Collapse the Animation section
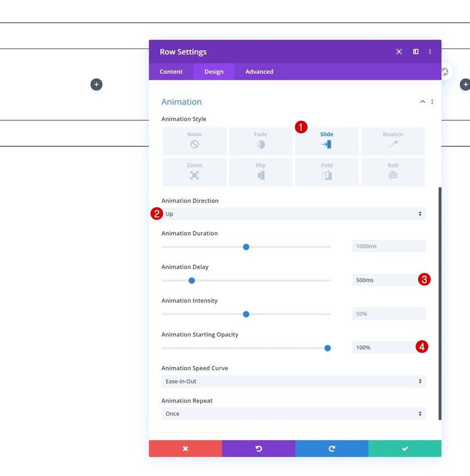 pyautogui.click(x=422, y=102)
